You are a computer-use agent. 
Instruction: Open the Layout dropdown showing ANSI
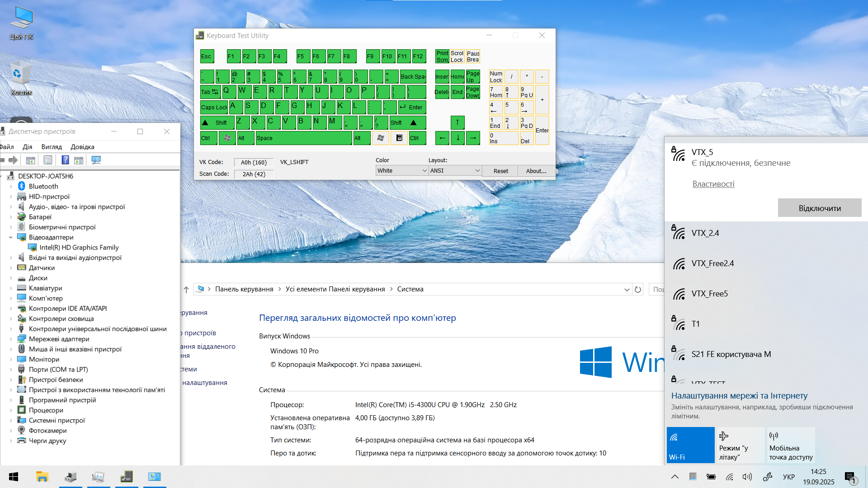(455, 171)
